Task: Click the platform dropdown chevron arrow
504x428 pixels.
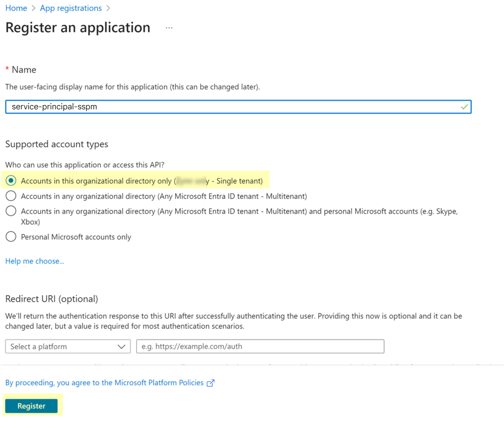Action: click(121, 347)
